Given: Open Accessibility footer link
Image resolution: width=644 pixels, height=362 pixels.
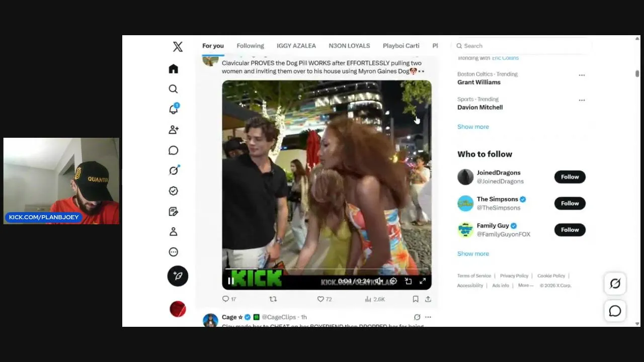Looking at the screenshot, I should (470, 286).
